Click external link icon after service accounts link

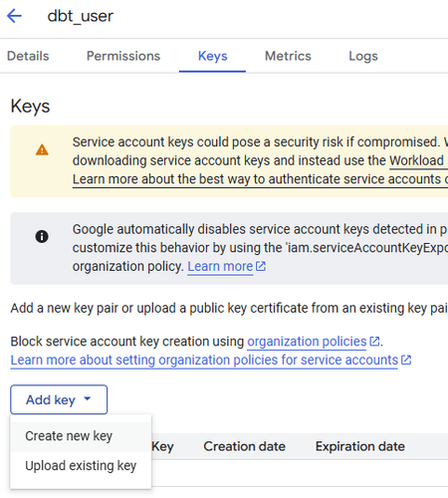pyautogui.click(x=406, y=360)
